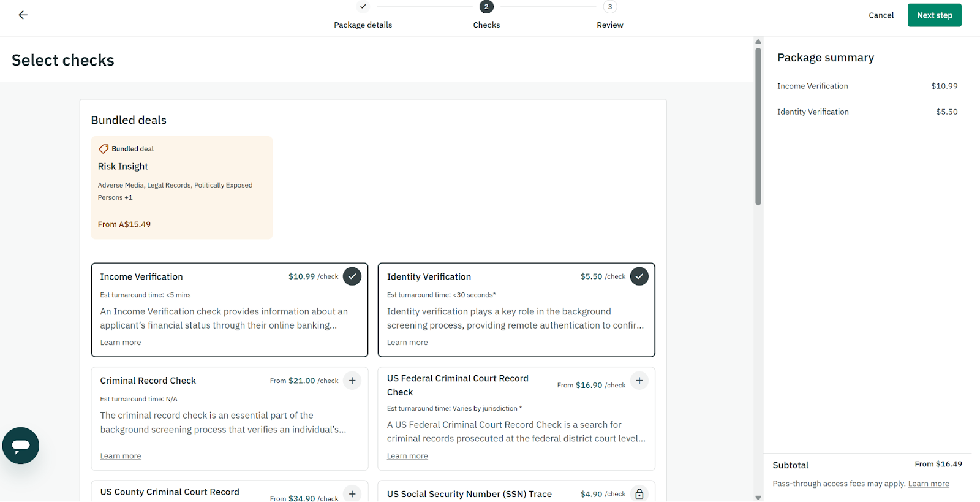Go to Package details step
This screenshot has height=502, width=980.
(x=363, y=7)
